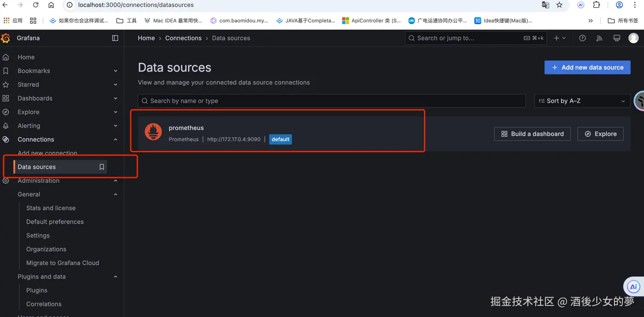Viewport: 644px width, 317px height.
Task: Click the browser address bar URL
Action: [x=136, y=5]
